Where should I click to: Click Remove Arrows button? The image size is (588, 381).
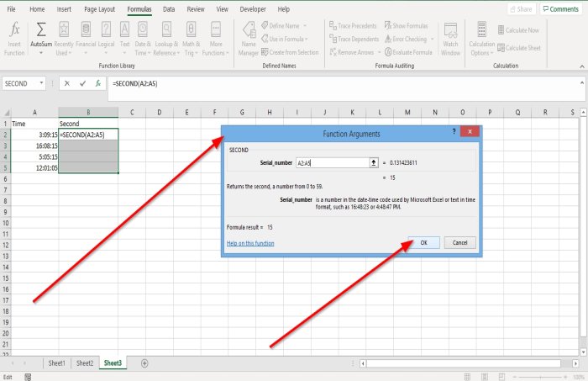pyautogui.click(x=351, y=52)
